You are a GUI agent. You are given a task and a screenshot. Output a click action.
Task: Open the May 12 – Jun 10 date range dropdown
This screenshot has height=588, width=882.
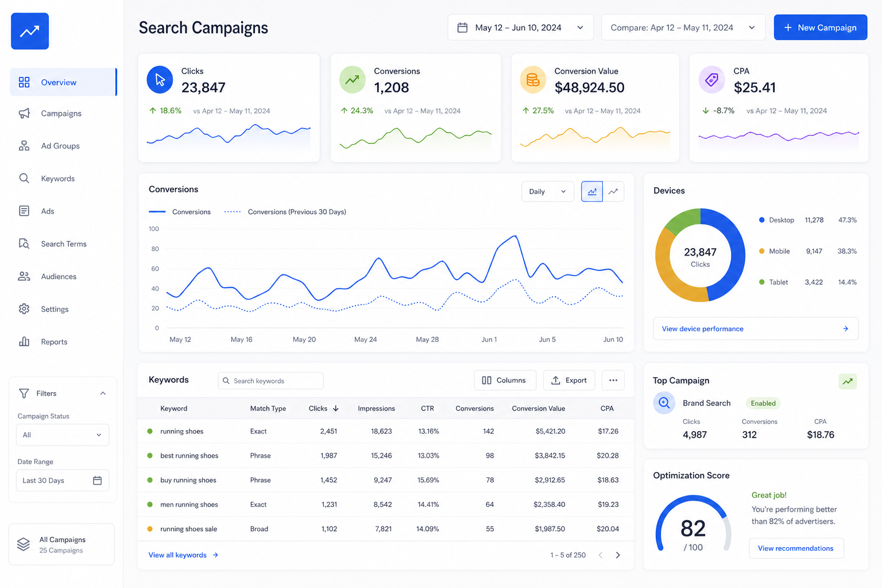(520, 28)
